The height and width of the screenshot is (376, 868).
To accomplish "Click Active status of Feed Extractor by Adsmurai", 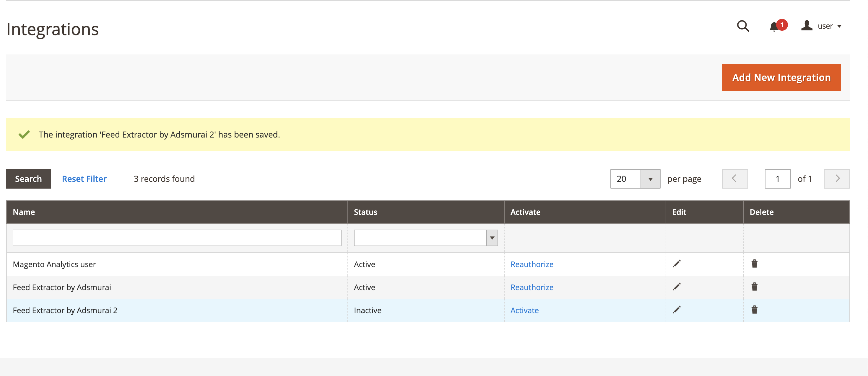I will point(426,287).
